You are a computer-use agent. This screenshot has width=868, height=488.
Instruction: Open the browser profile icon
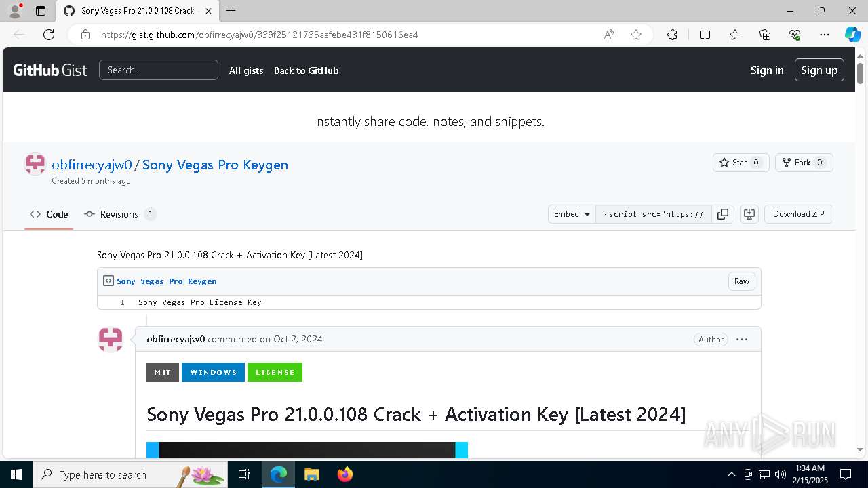[x=15, y=11]
